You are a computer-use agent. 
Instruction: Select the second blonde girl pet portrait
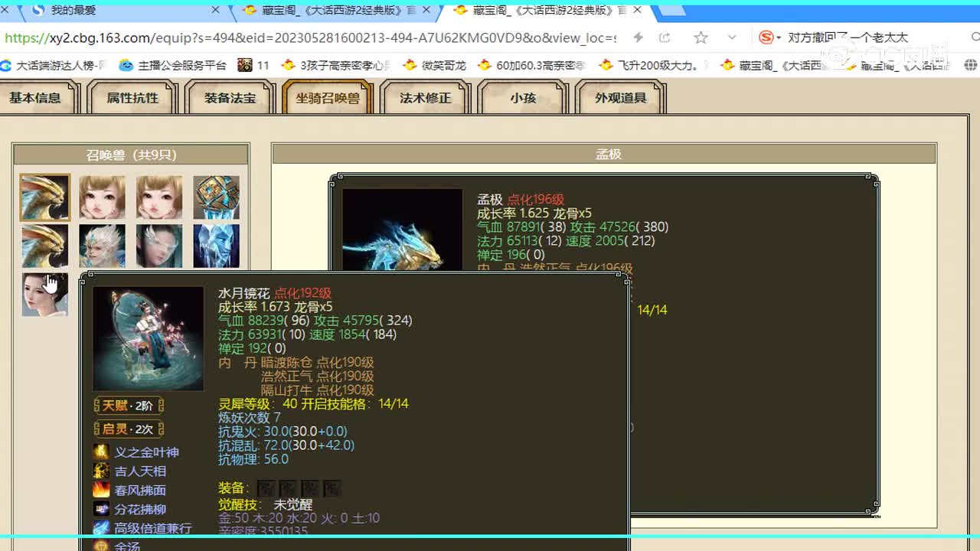[159, 197]
